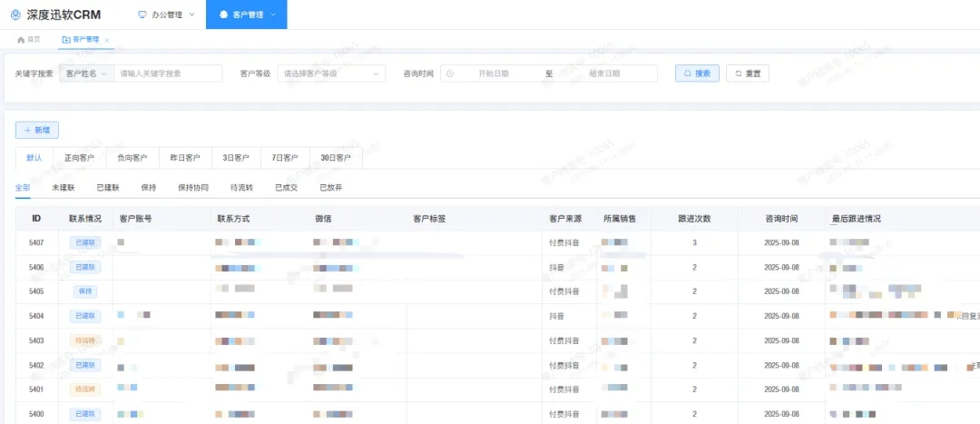This screenshot has height=424, width=980.
Task: Click the keyword search input field
Action: [x=167, y=74]
